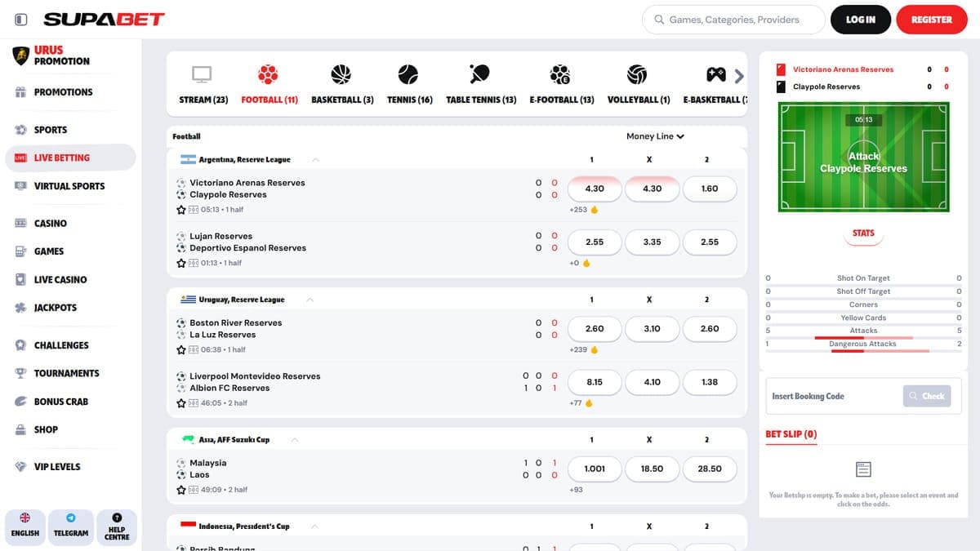Collapse the sidebar with the panel icon
Screen dimensions: 980x551
tap(21, 20)
